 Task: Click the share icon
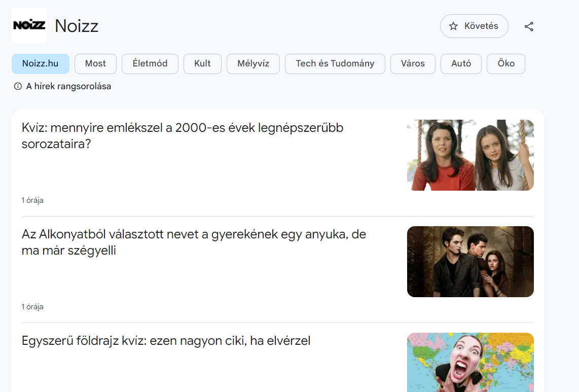click(x=529, y=26)
